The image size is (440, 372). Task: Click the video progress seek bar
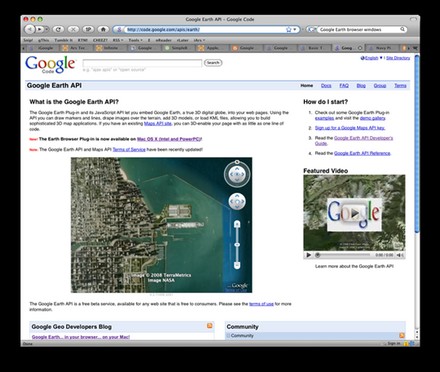point(344,255)
